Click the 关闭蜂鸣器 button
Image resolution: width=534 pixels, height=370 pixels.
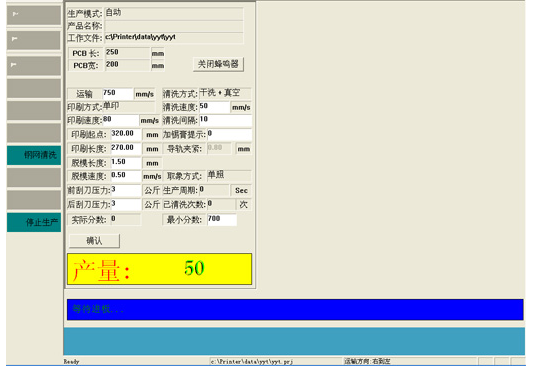[x=218, y=64]
